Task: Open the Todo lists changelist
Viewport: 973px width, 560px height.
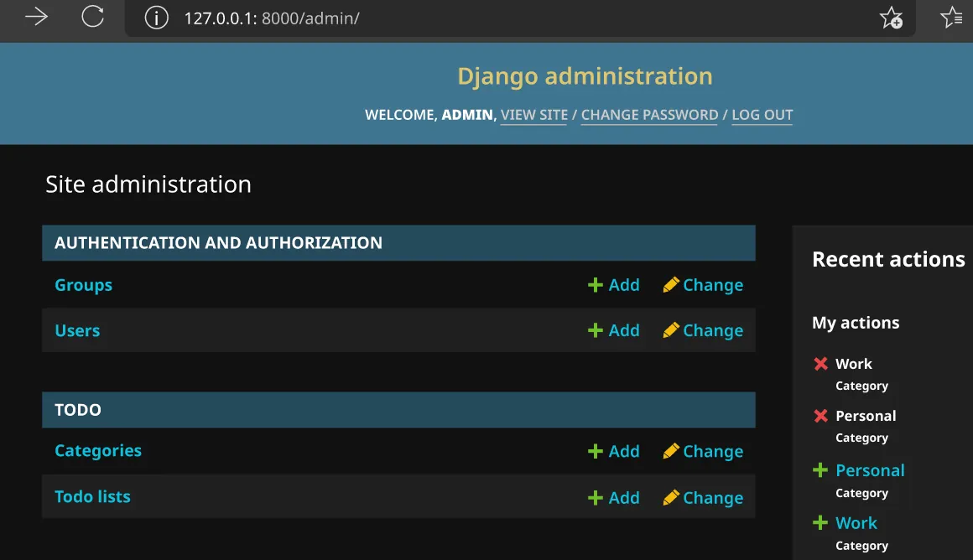Action: click(x=92, y=497)
